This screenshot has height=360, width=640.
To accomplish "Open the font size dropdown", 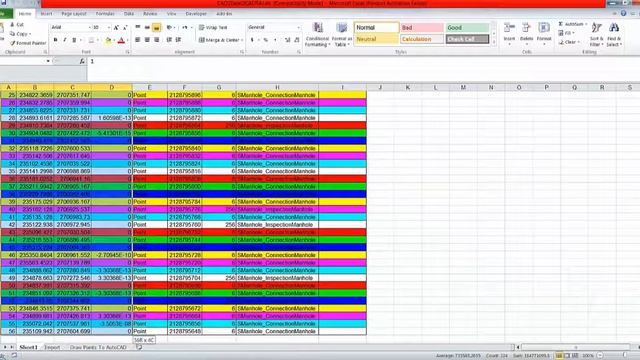I will pyautogui.click(x=109, y=27).
